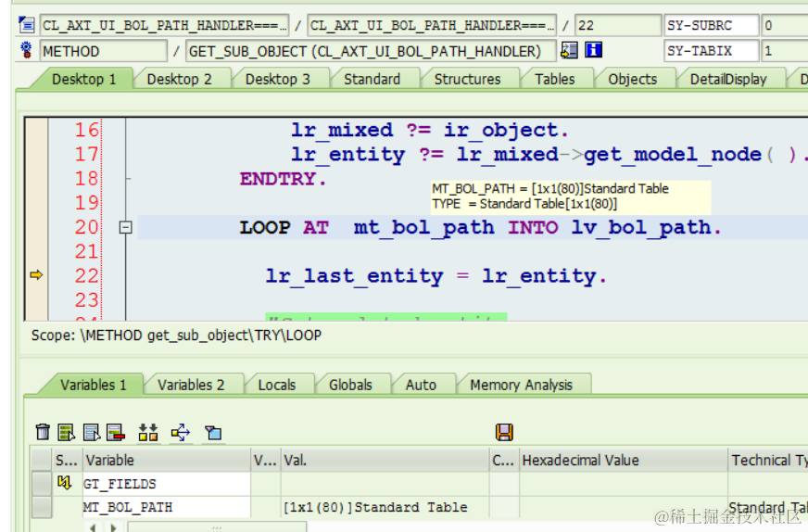Click the SY-TABIX value field showing 1

pyautogui.click(x=785, y=51)
